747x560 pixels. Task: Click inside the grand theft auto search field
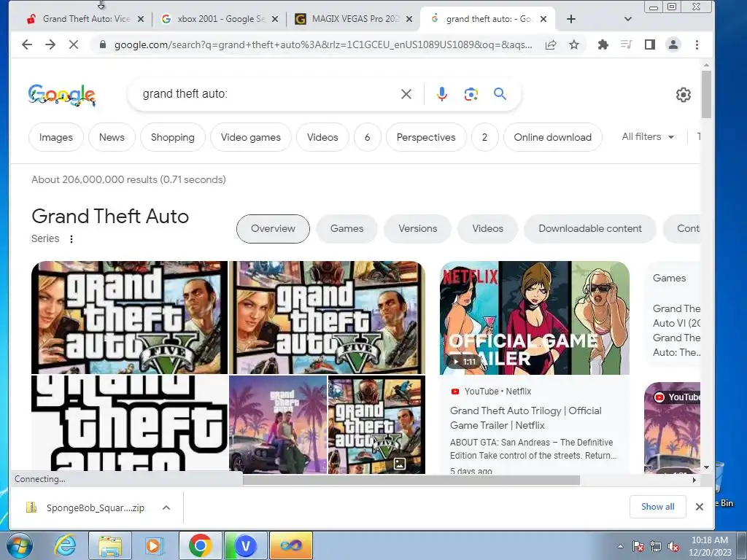click(267, 94)
